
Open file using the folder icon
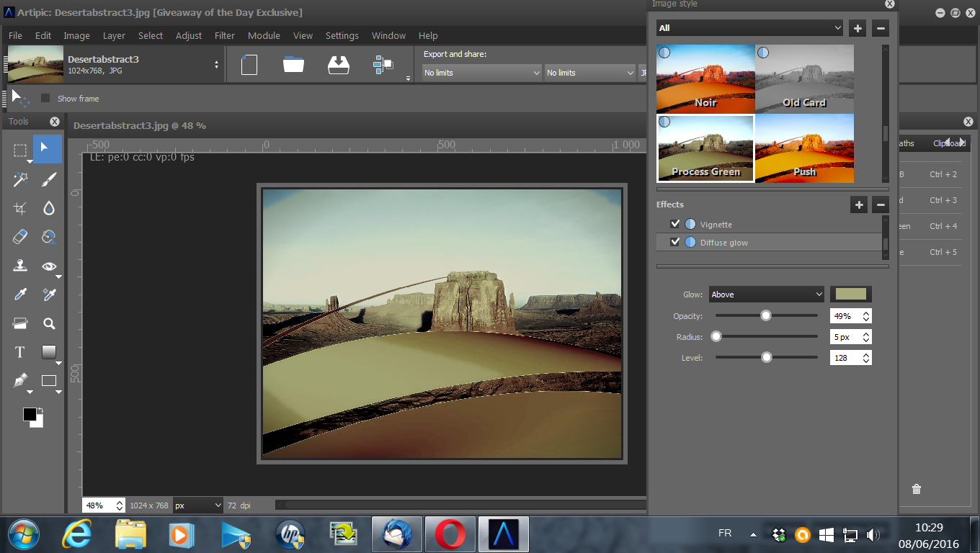[x=293, y=65]
